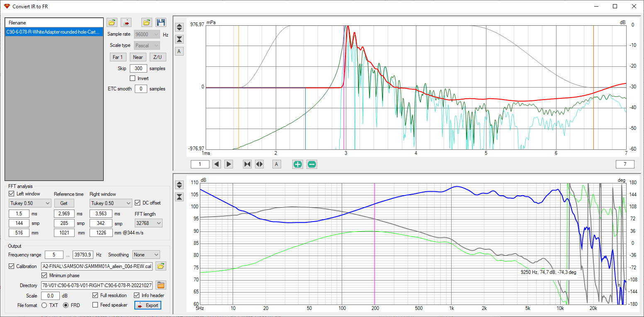Click the Calibration file path field
The image size is (644, 317).
point(97,266)
